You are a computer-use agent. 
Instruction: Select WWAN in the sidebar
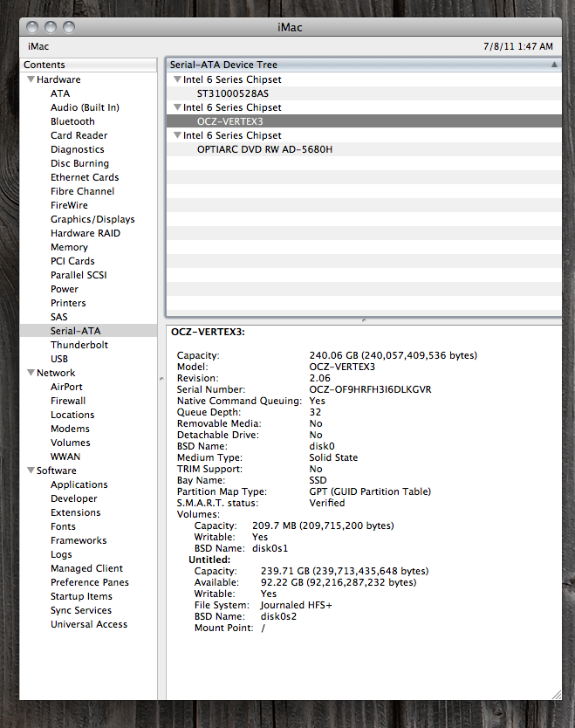(x=65, y=457)
